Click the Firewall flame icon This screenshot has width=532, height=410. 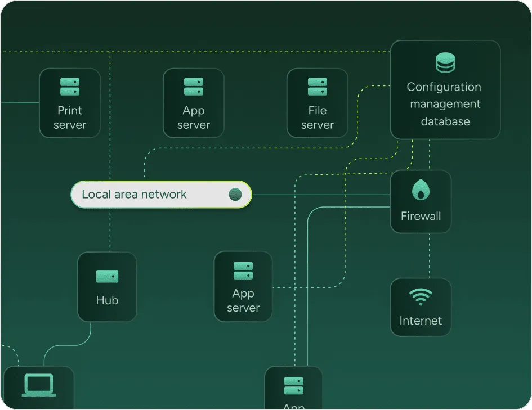coord(421,190)
